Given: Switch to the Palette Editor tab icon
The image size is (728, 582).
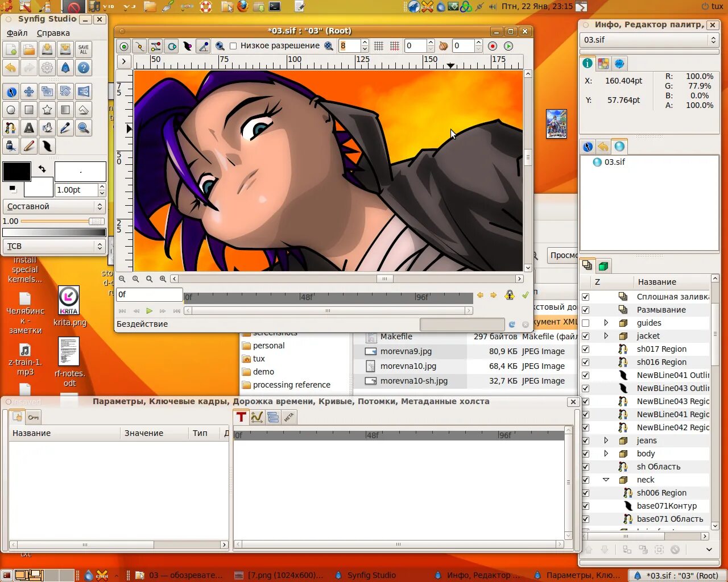Looking at the screenshot, I should point(603,64).
